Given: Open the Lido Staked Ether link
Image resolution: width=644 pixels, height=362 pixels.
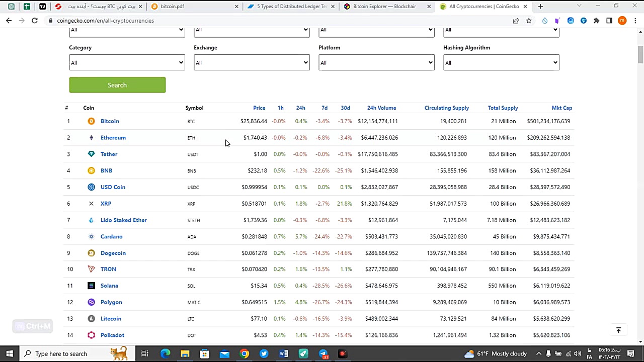Looking at the screenshot, I should [x=124, y=220].
